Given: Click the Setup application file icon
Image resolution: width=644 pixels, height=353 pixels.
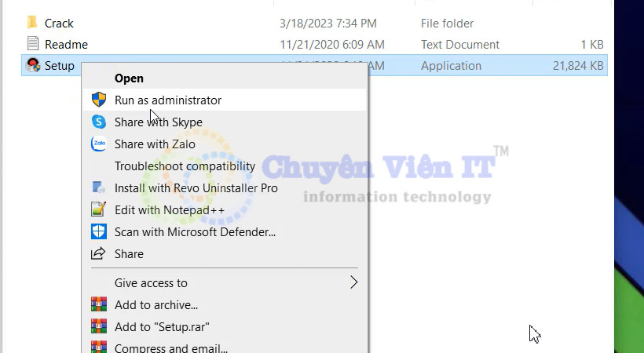Looking at the screenshot, I should click(x=33, y=65).
